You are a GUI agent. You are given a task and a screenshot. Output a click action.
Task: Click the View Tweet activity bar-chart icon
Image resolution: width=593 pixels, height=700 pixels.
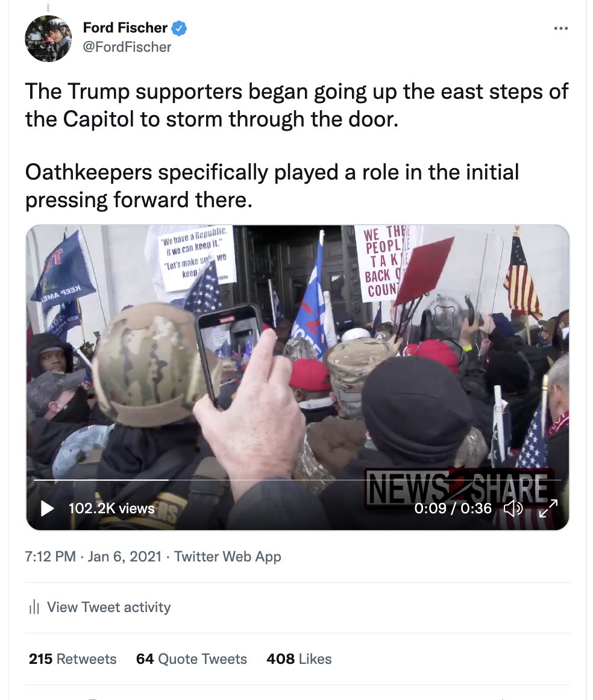pos(34,607)
